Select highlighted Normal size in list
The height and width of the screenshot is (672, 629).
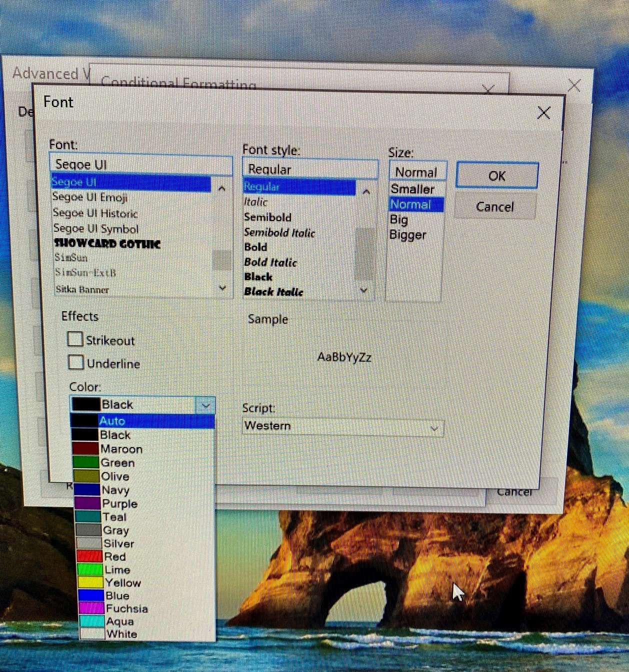(x=416, y=204)
